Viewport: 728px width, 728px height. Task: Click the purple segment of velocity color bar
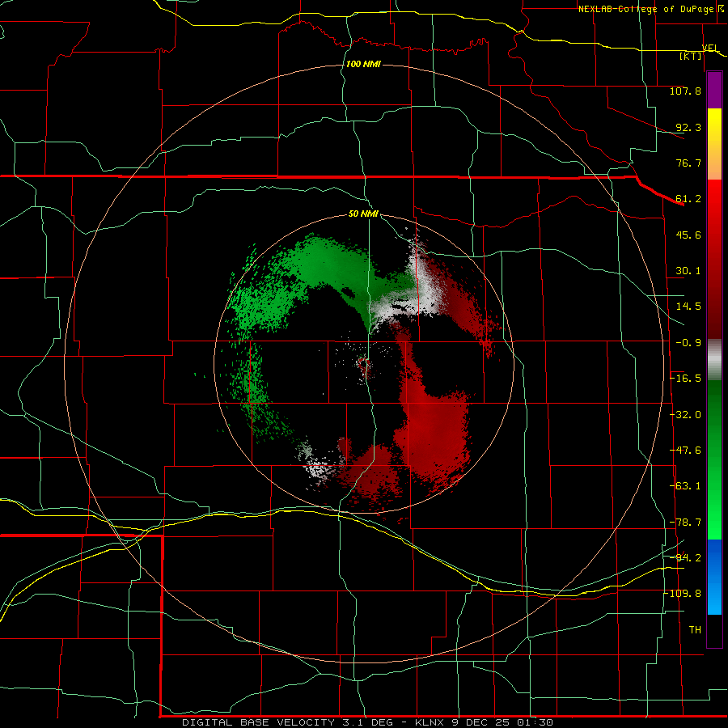tap(714, 91)
